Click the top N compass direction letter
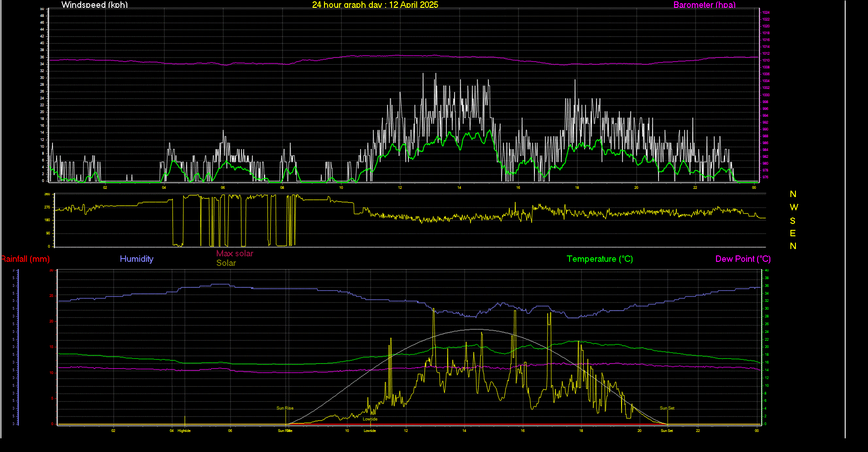 coord(793,194)
